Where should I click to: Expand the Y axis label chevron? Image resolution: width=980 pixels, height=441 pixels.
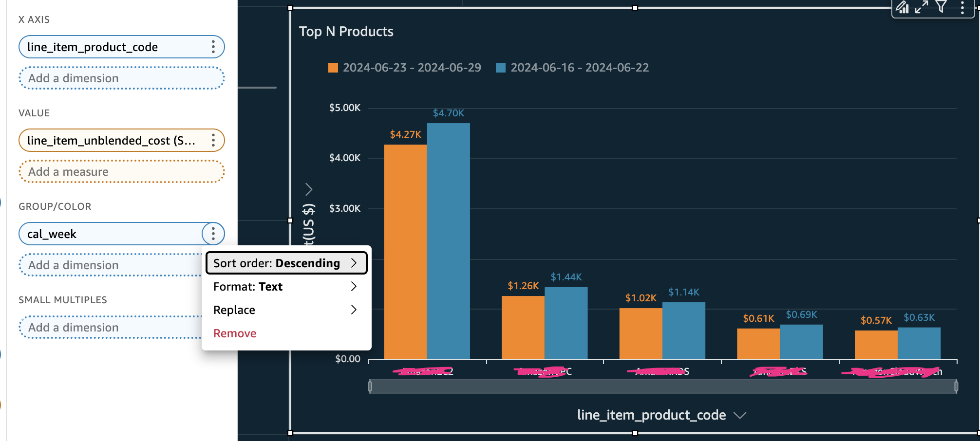[308, 189]
